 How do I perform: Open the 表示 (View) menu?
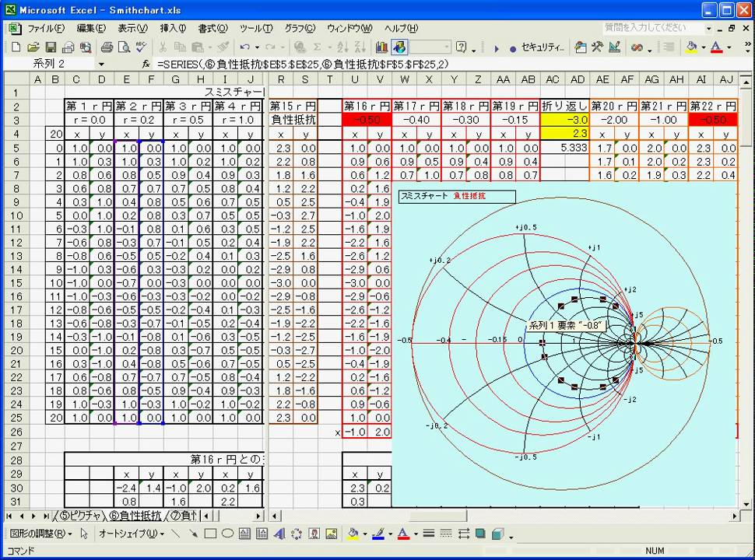(133, 28)
